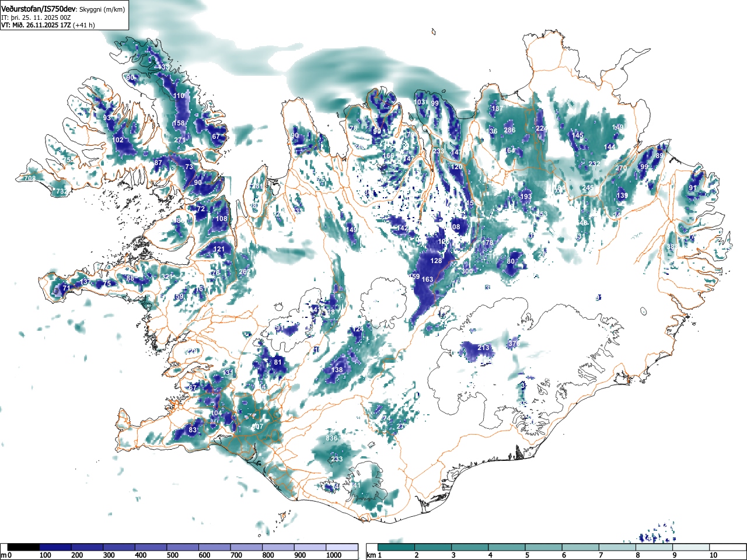Image resolution: width=747 pixels, height=560 pixels.
Task: Click the visibility value '83' on Reykjanes
Action: (193, 430)
